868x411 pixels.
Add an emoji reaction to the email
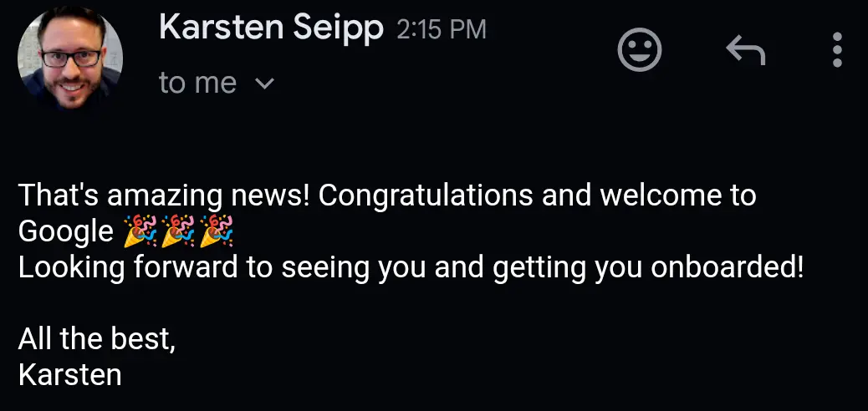coord(640,50)
